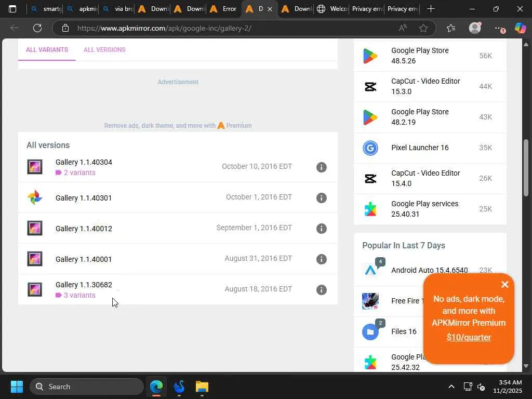Click the Files 16 folder icon
The image size is (532, 399).
click(370, 332)
